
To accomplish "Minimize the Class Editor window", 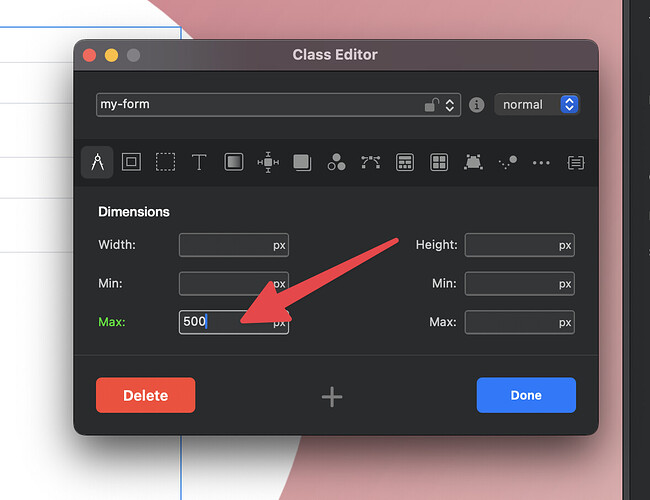I will 111,55.
